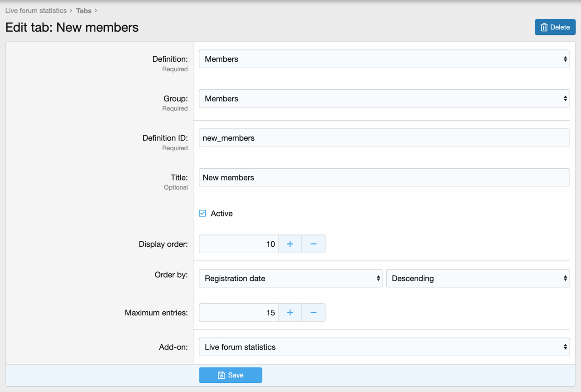This screenshot has height=392, width=581.
Task: Click the Definition ID text field
Action: (x=384, y=138)
